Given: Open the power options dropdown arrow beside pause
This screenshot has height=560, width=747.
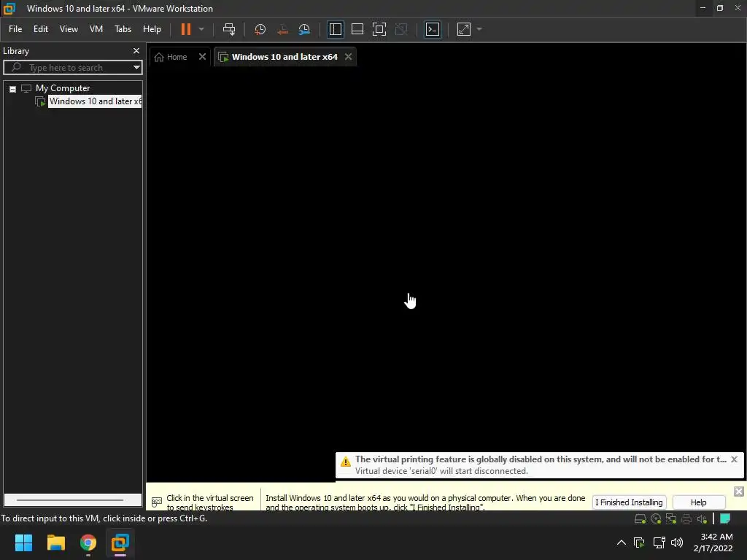Looking at the screenshot, I should (x=201, y=29).
